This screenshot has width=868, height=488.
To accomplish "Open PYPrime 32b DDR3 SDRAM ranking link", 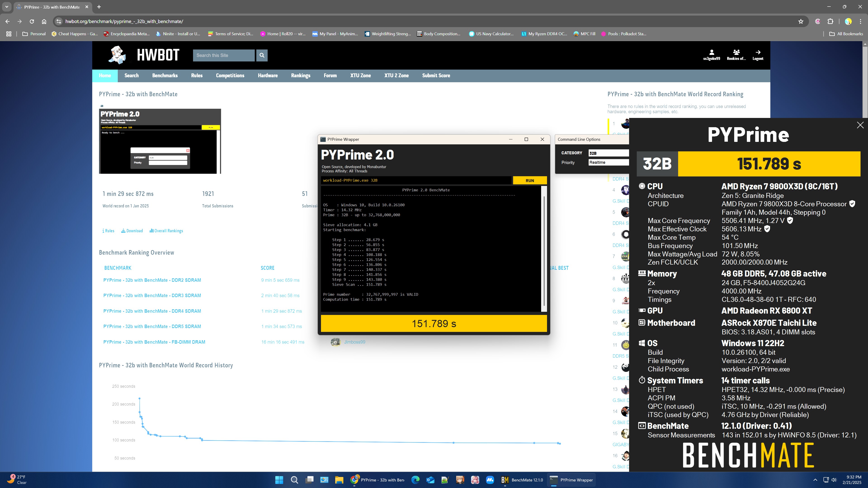I will 152,295.
